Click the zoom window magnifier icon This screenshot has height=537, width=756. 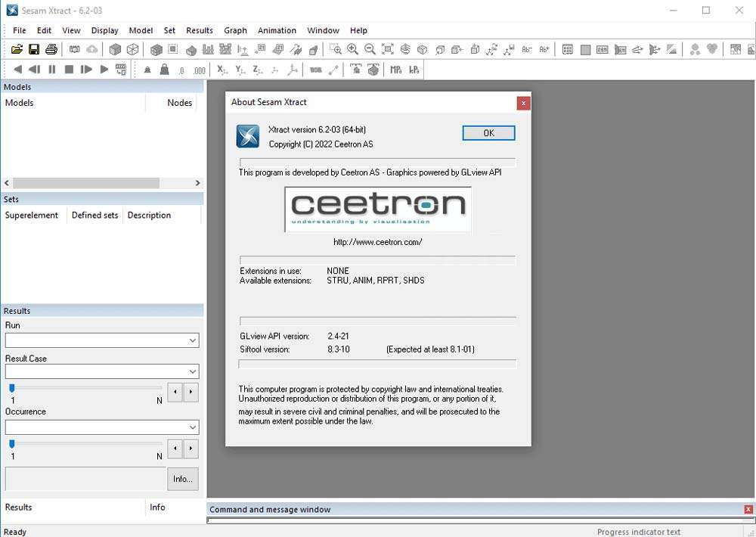[336, 49]
